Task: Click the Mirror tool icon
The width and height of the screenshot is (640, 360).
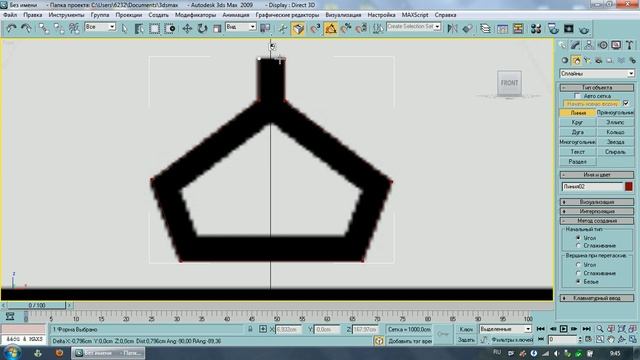Action: [452, 28]
